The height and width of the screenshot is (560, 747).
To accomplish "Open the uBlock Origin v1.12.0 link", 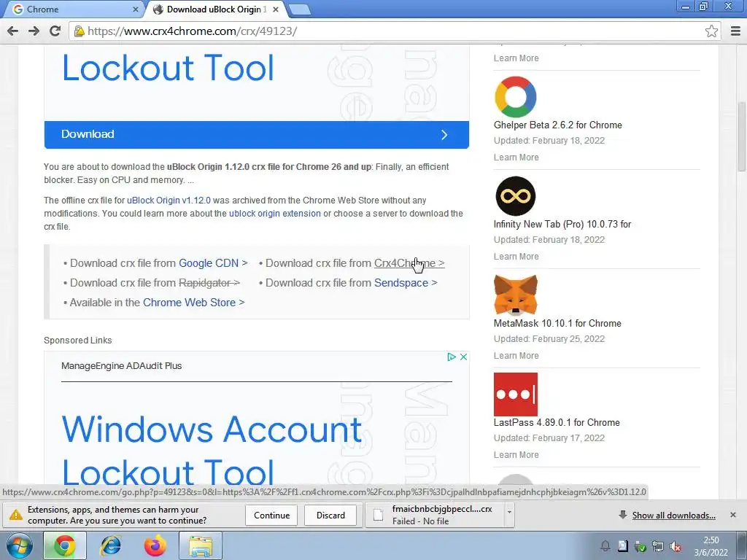I will click(x=169, y=201).
